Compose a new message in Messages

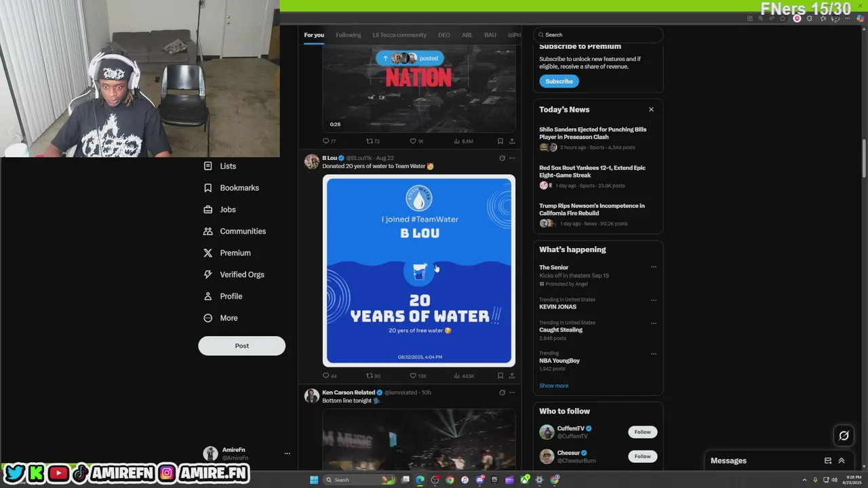(x=828, y=461)
